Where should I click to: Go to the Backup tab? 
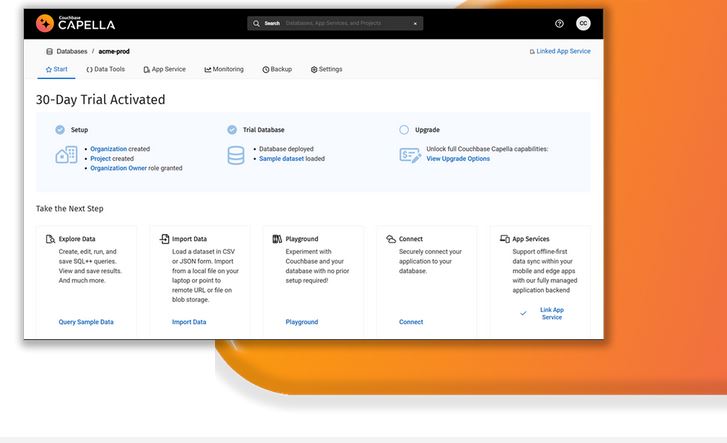tap(277, 70)
